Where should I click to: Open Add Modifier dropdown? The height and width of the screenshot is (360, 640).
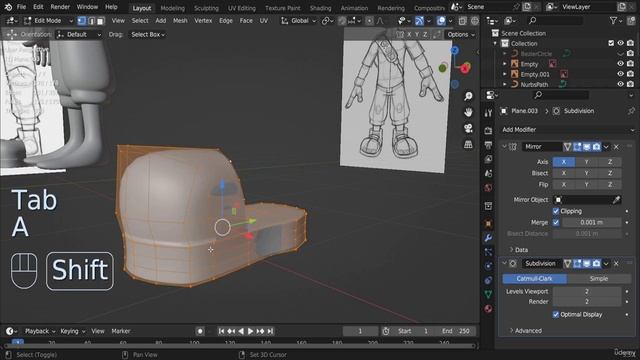click(x=567, y=129)
